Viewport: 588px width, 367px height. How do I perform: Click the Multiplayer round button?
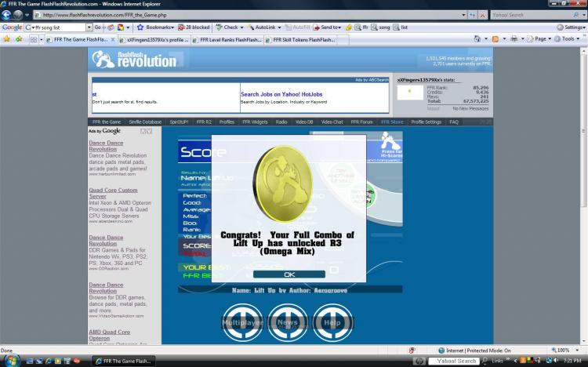tap(242, 323)
